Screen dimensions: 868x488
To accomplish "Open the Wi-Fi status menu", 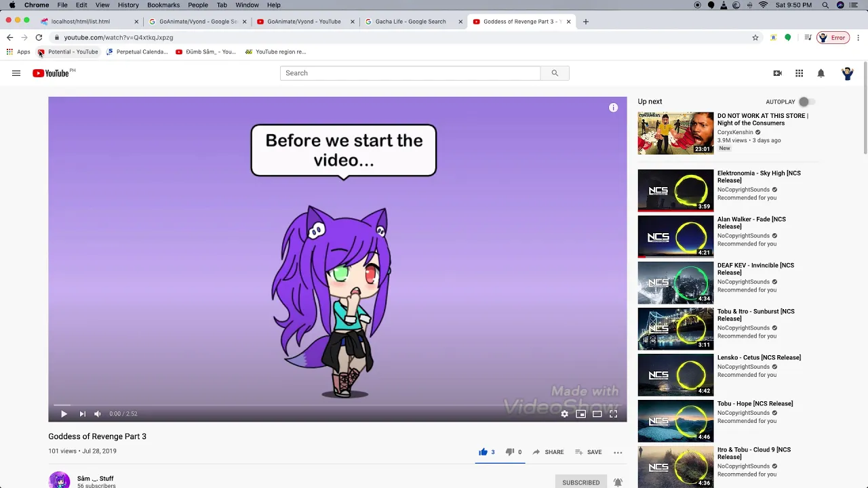I will [x=763, y=5].
